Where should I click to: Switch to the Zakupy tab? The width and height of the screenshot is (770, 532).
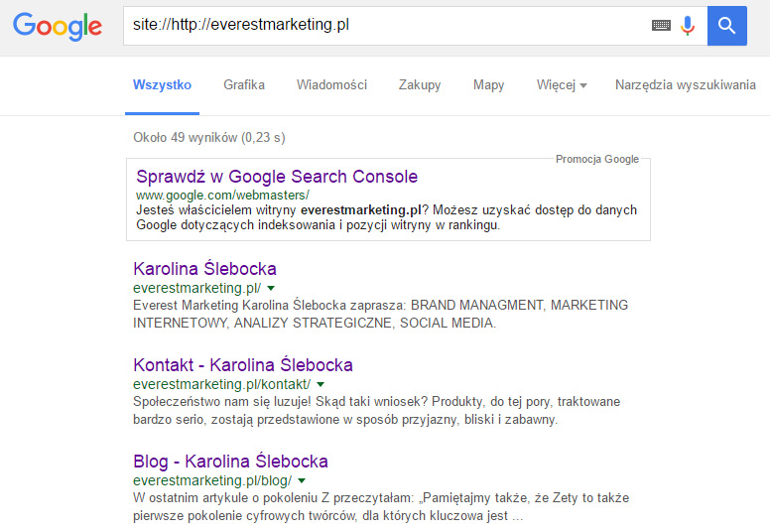click(x=420, y=85)
